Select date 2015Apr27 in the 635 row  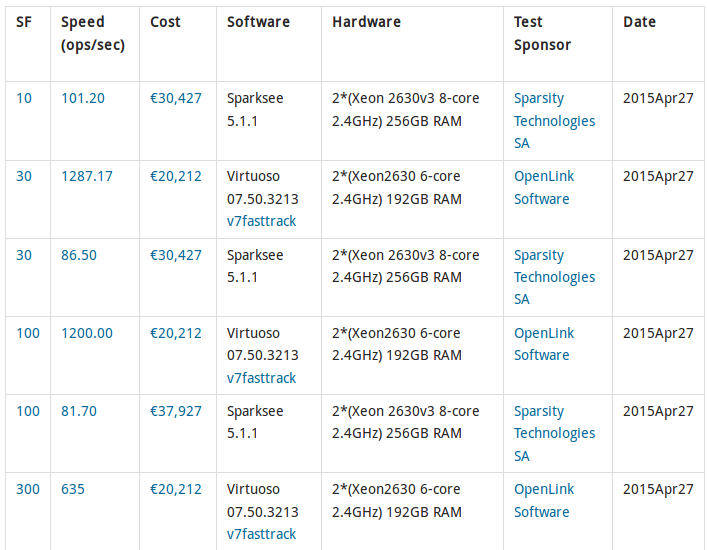click(x=658, y=489)
